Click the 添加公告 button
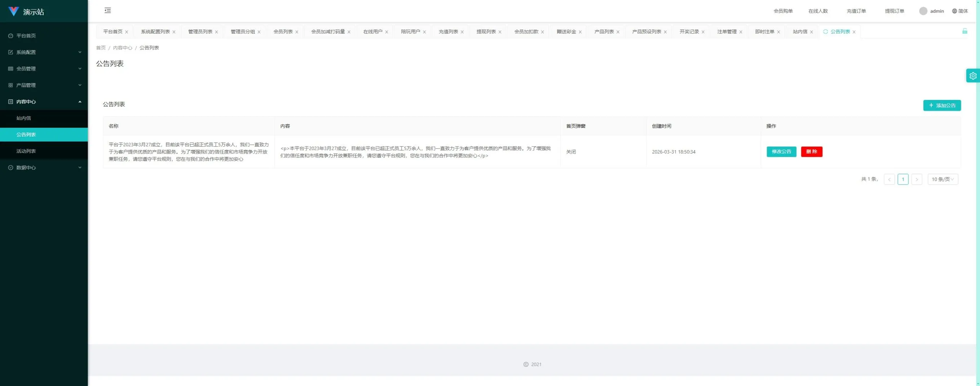The image size is (980, 386). coord(942,105)
